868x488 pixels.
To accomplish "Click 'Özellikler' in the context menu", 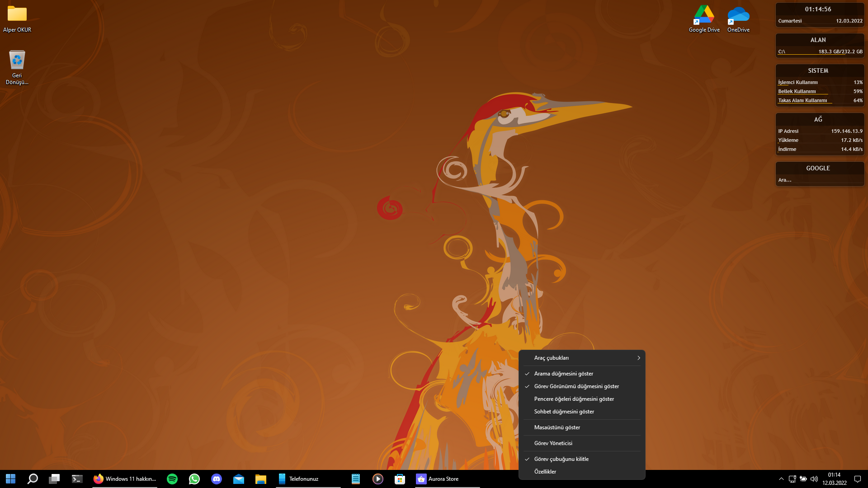I will (545, 472).
